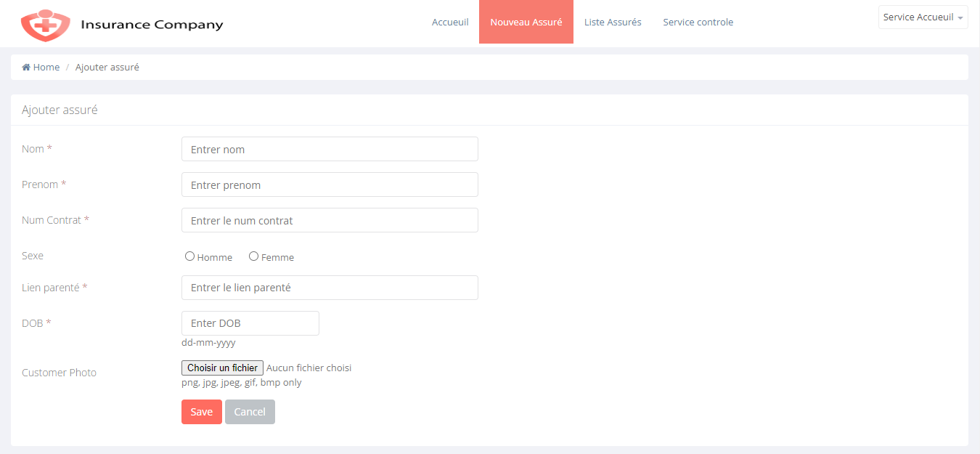The image size is (980, 454).
Task: Click Choisir un fichier to upload a photo
Action: [x=221, y=368]
